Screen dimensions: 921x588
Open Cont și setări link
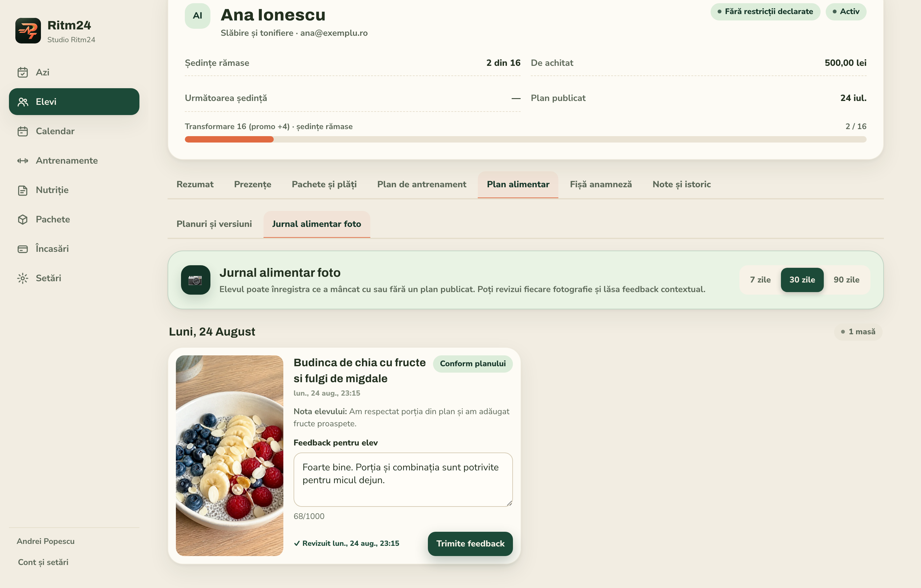(43, 562)
